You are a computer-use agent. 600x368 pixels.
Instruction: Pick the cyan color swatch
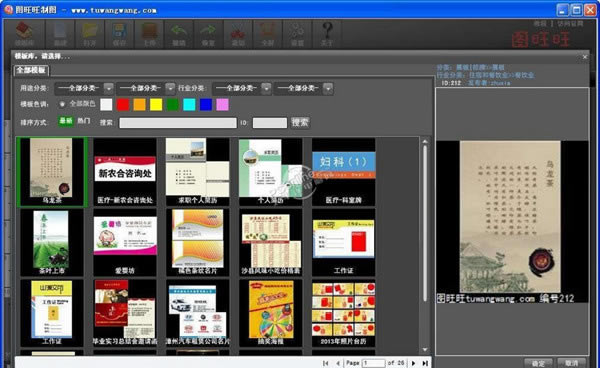(x=189, y=104)
